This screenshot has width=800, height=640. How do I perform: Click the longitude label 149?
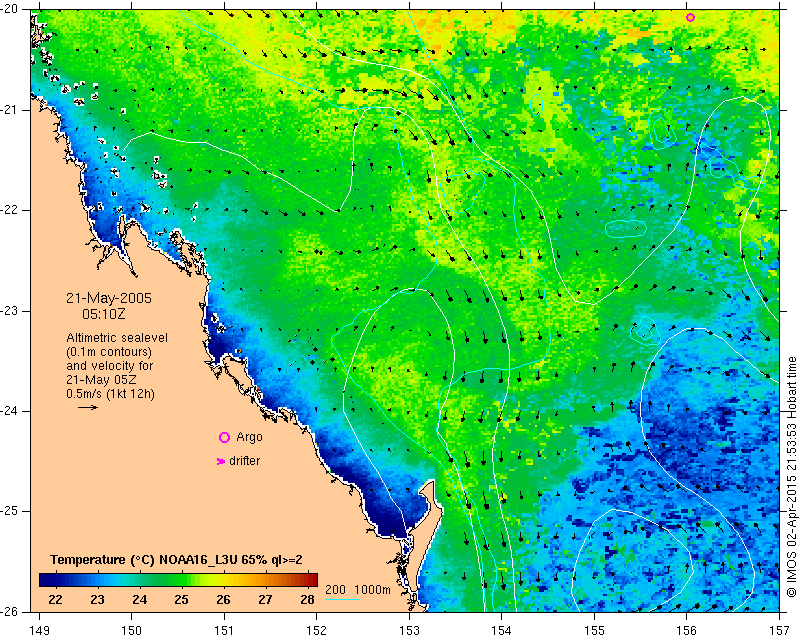tap(39, 631)
